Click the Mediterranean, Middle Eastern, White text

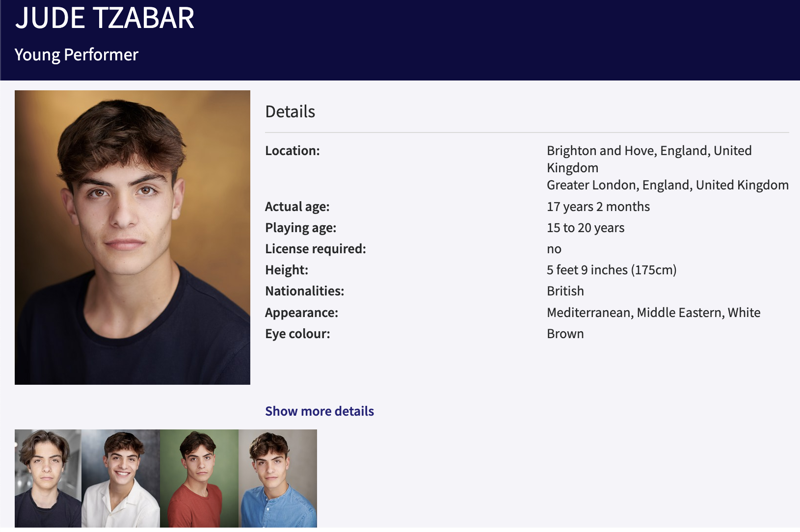click(x=654, y=313)
